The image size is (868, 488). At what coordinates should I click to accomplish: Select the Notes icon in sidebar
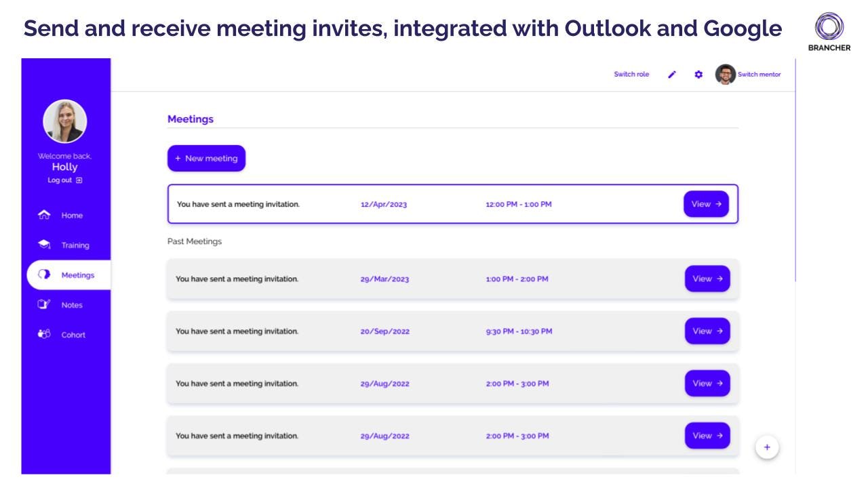point(44,305)
